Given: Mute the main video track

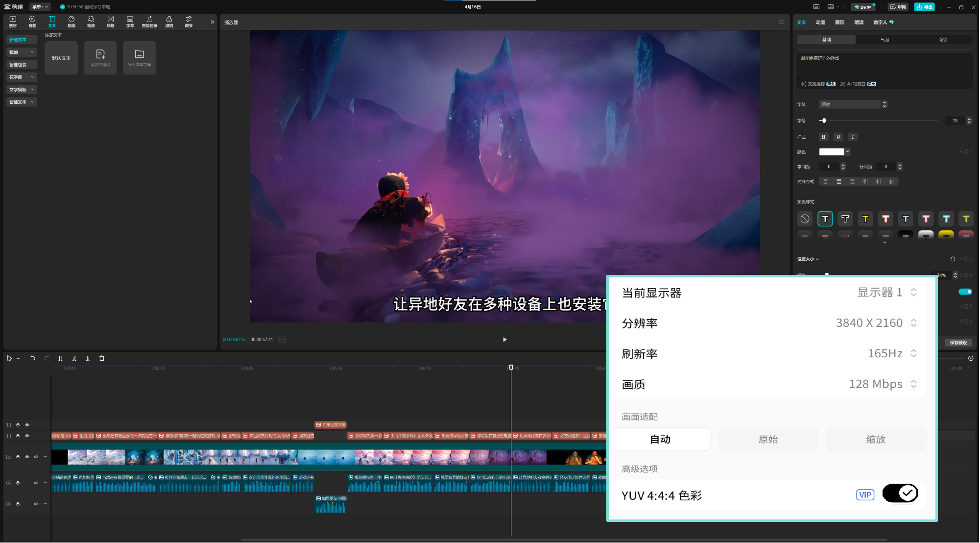Looking at the screenshot, I should pos(36,457).
